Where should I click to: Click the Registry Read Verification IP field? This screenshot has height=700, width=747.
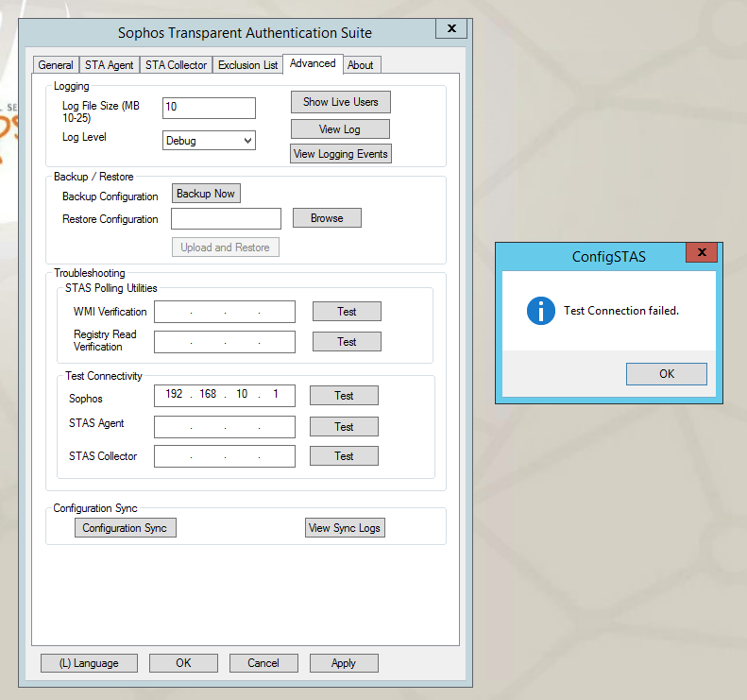(225, 342)
